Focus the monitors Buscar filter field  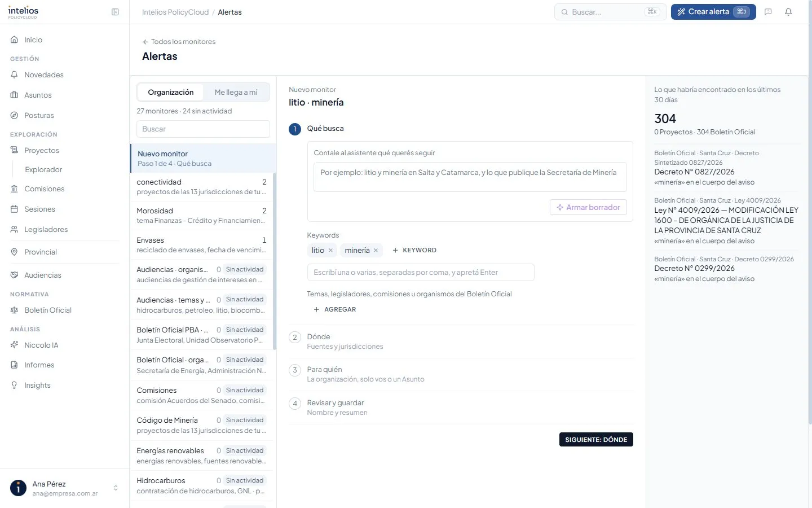click(203, 129)
